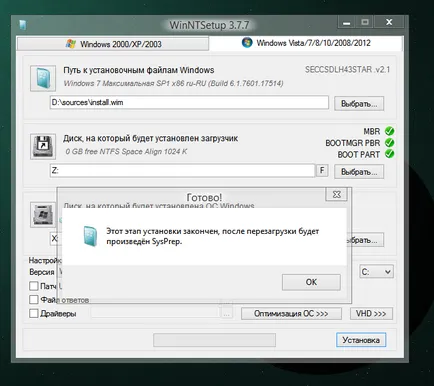Confirm the dialog with OK
434x386 pixels.
point(311,282)
